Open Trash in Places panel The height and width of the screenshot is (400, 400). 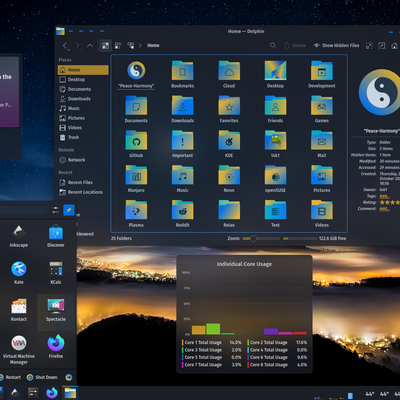click(83, 137)
